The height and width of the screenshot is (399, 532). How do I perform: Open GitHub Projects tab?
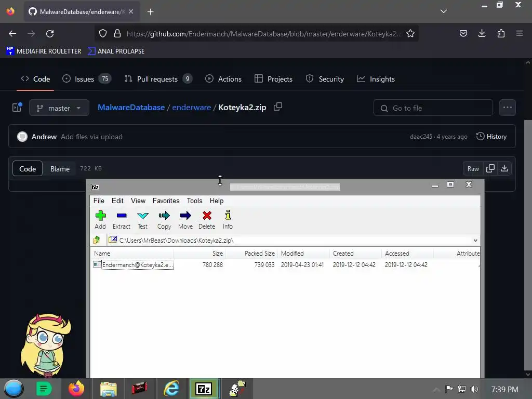click(x=273, y=79)
